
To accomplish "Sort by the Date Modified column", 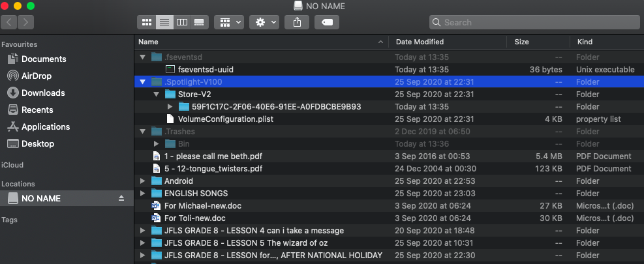I will pos(420,42).
